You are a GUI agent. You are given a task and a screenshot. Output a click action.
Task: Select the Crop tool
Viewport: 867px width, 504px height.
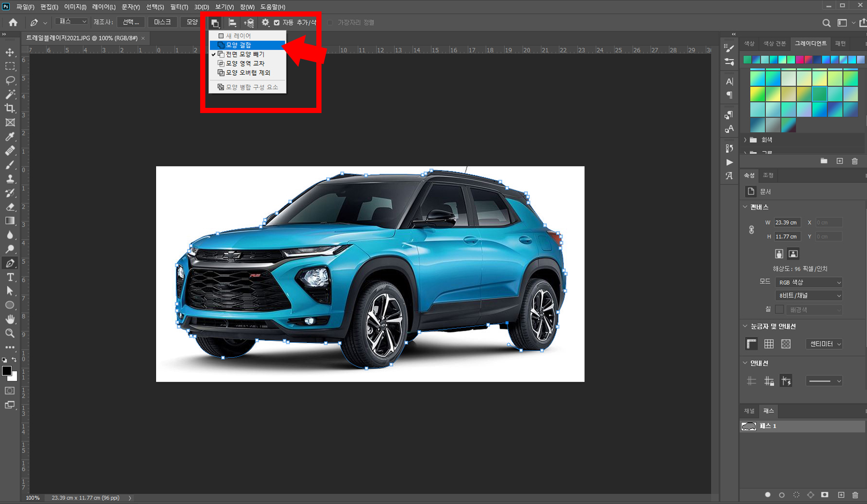tap(10, 108)
